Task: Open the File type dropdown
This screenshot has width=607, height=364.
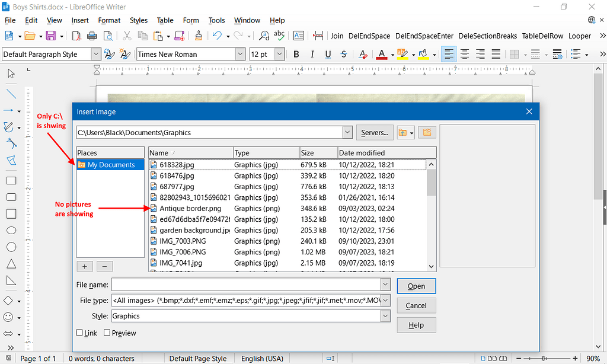Action: [385, 300]
